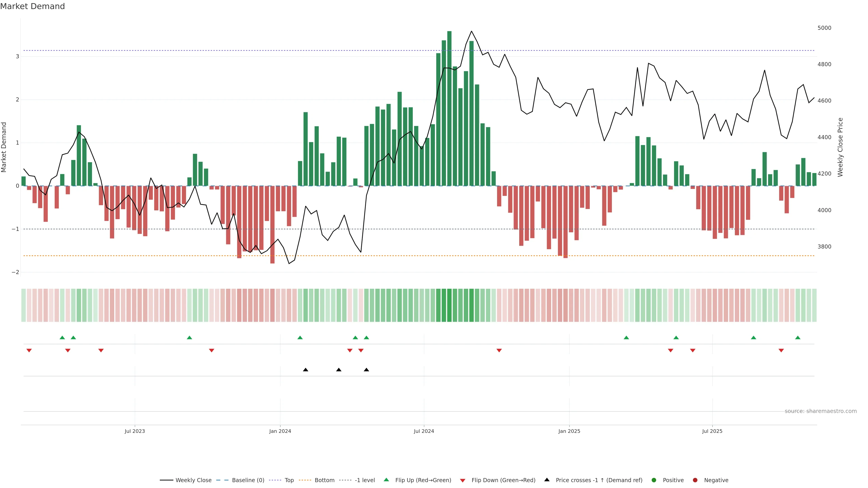Click the Weekly Close Price axis label
This screenshot has width=868, height=488.
[840, 147]
